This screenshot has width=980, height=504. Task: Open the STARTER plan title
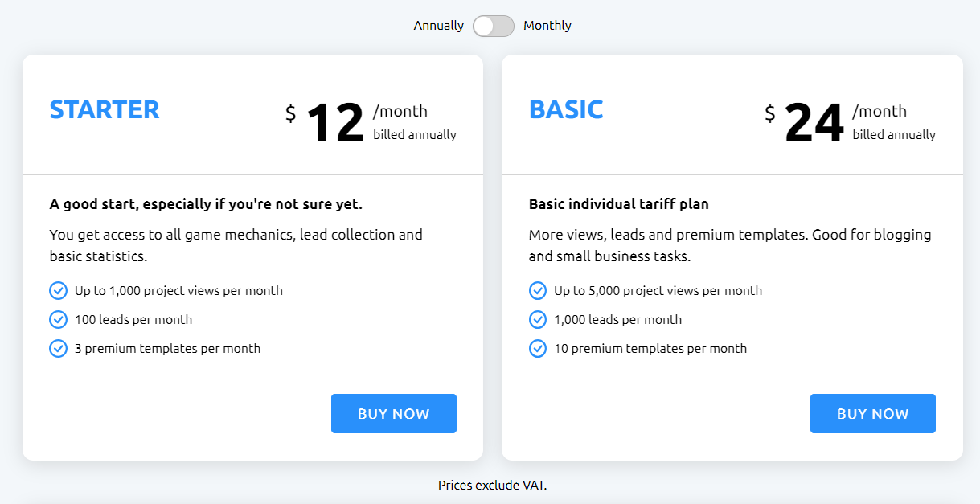tap(105, 109)
